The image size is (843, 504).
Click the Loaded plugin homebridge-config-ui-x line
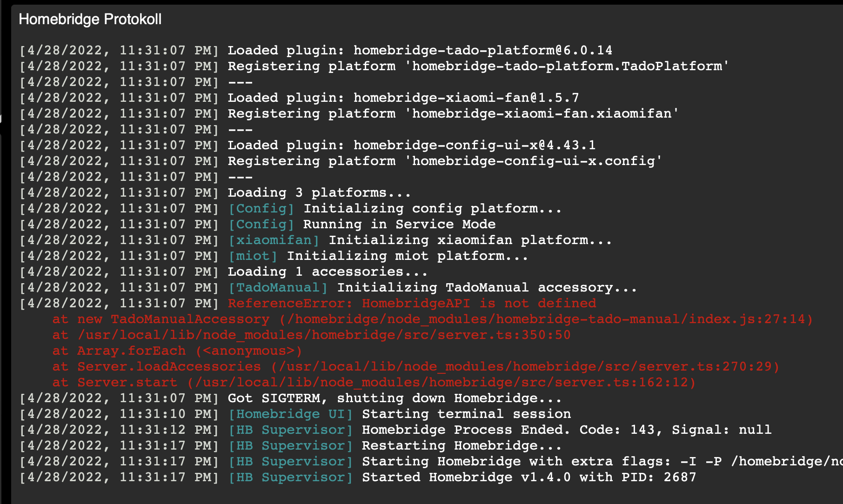click(411, 145)
